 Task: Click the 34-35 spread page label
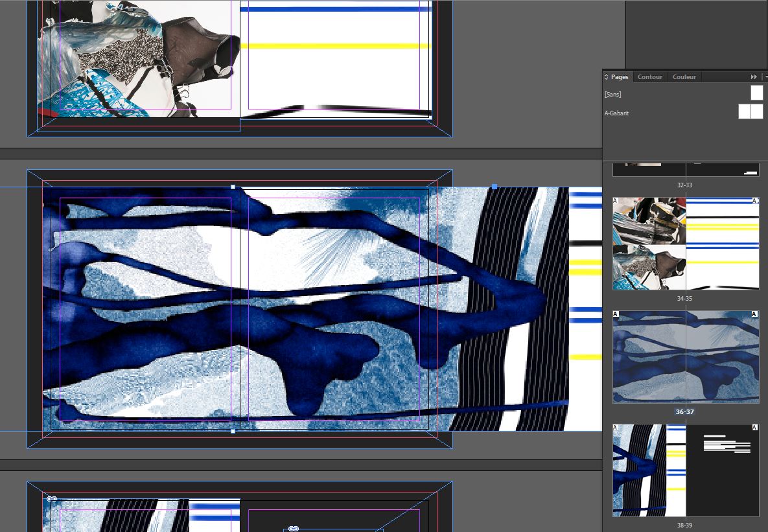(684, 299)
